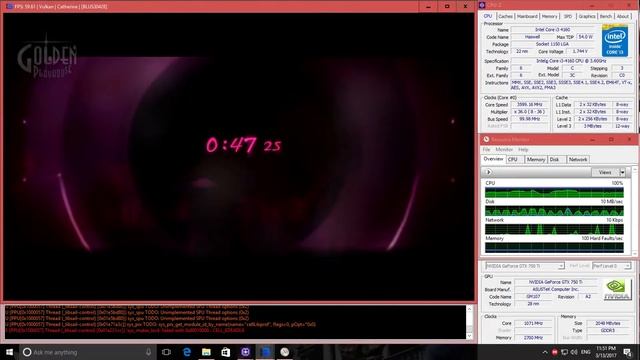Viewport: 640px width, 360px height.
Task: Switch to the About tab in CPU-Z
Action: coord(622,16)
